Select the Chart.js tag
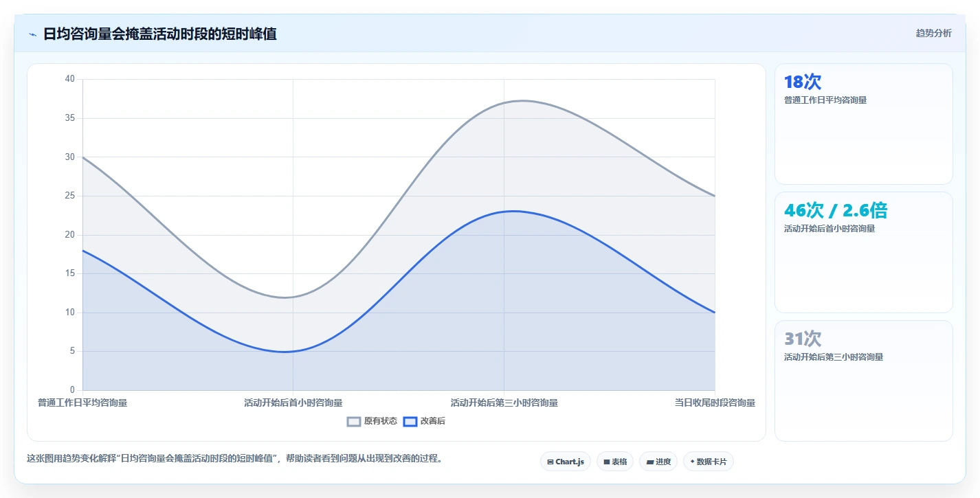980x498 pixels. click(x=566, y=462)
